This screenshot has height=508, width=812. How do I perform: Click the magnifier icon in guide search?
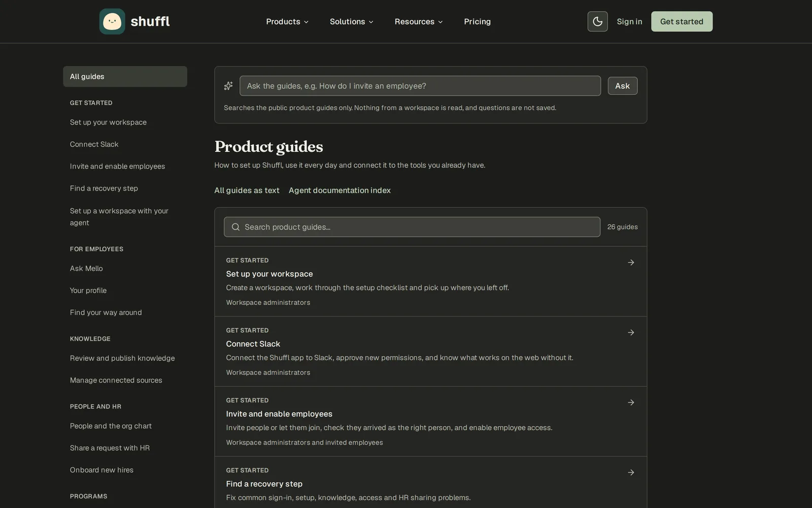pyautogui.click(x=235, y=227)
